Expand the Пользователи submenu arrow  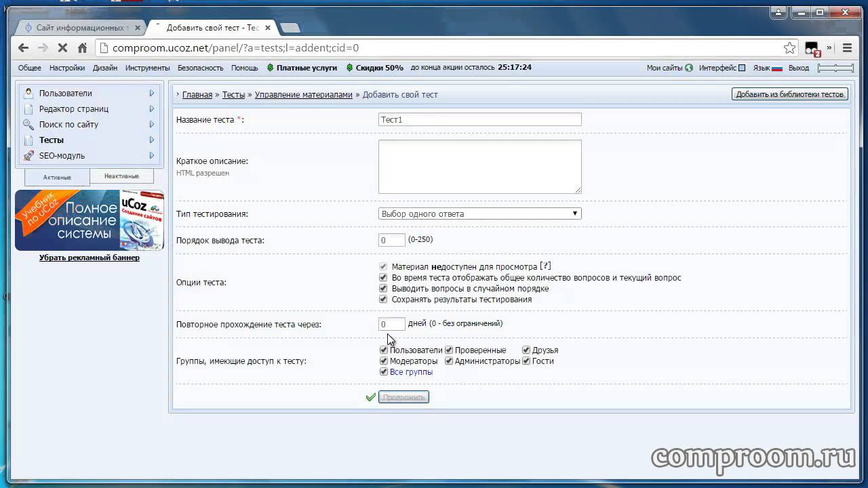(152, 93)
